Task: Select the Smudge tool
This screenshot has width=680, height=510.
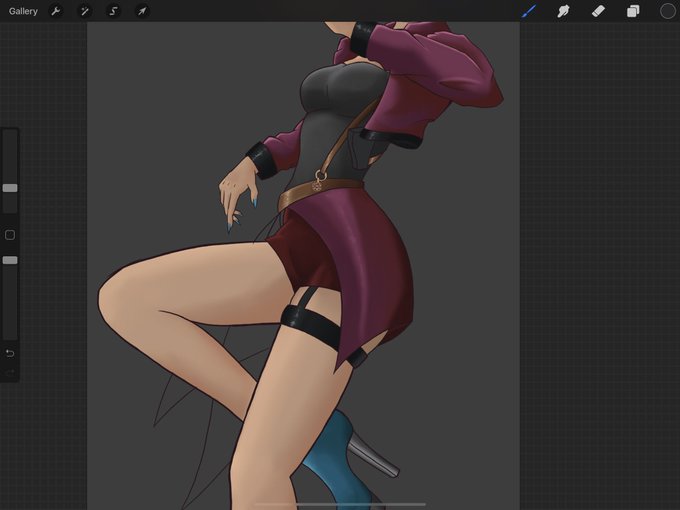Action: click(x=563, y=11)
